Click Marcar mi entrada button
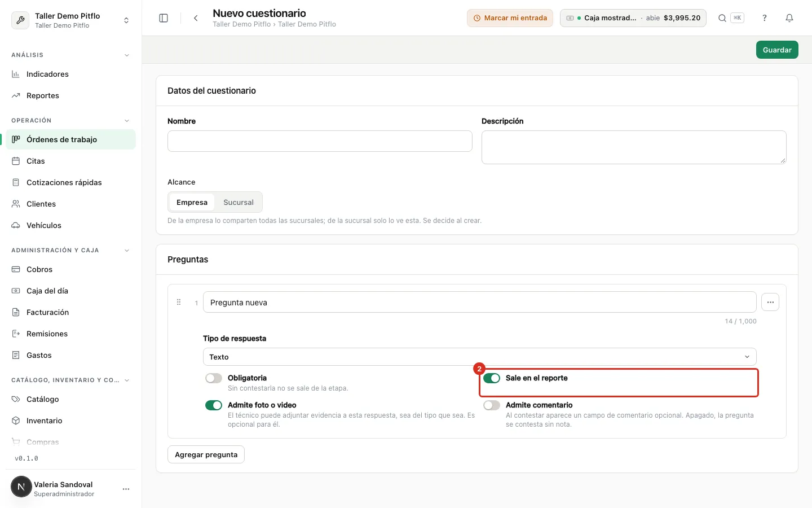 (510, 18)
